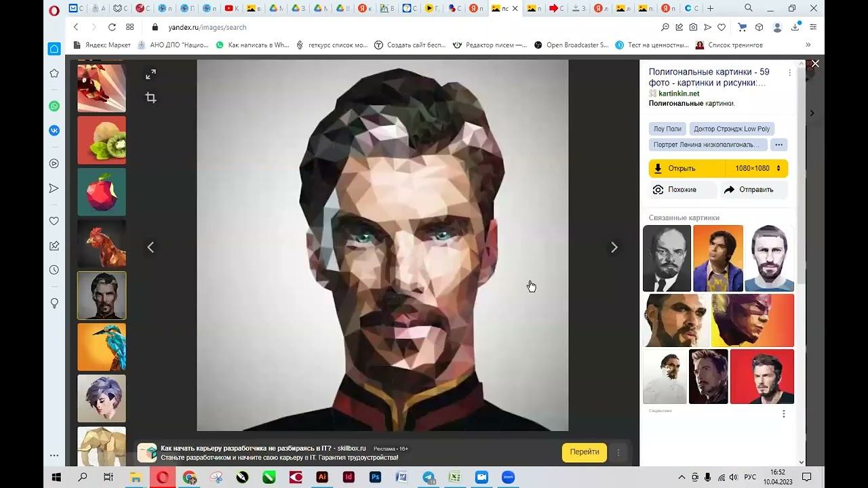Activate the crop search tool
The image size is (868, 488).
point(151,98)
